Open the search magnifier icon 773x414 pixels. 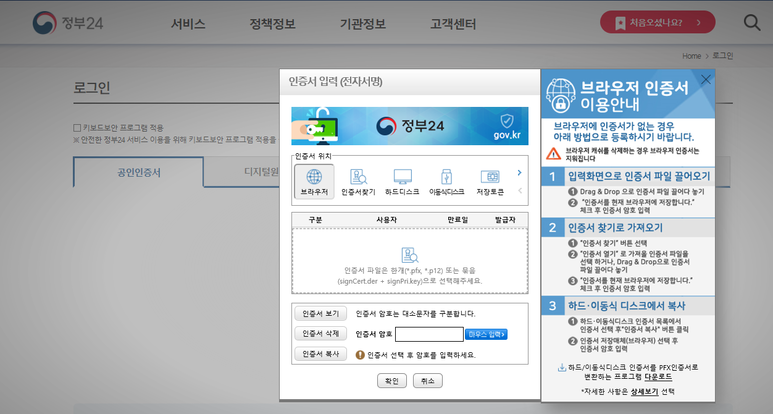752,23
